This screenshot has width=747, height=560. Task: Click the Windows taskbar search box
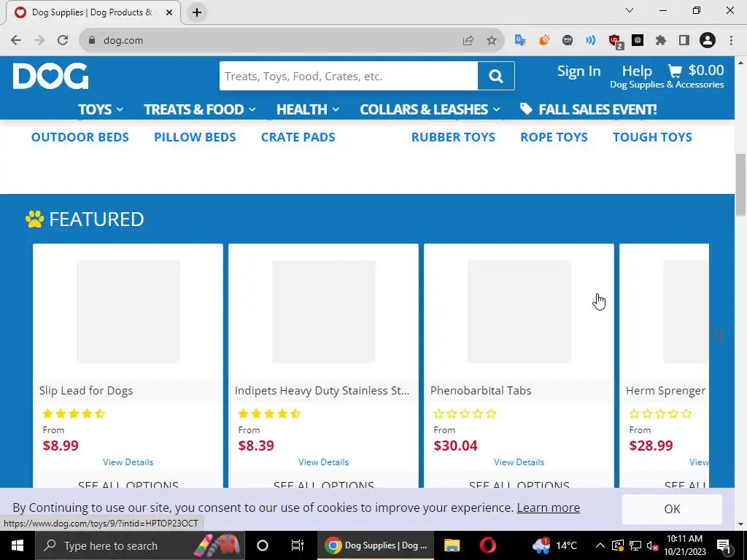click(140, 545)
